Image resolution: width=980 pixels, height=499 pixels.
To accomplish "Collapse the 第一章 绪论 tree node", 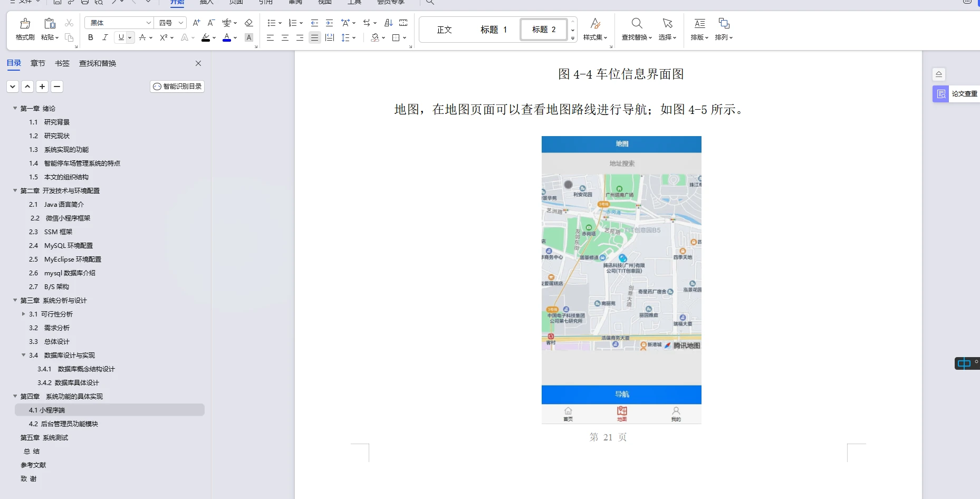I will [x=15, y=108].
